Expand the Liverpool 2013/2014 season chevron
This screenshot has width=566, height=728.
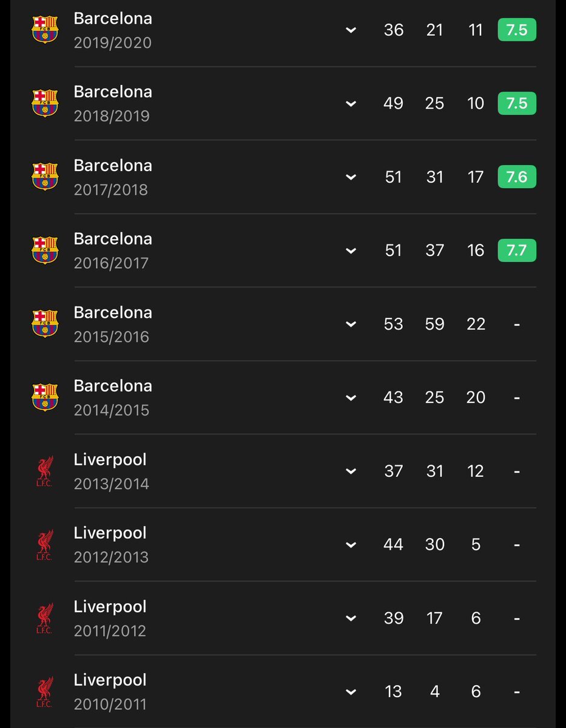[351, 471]
